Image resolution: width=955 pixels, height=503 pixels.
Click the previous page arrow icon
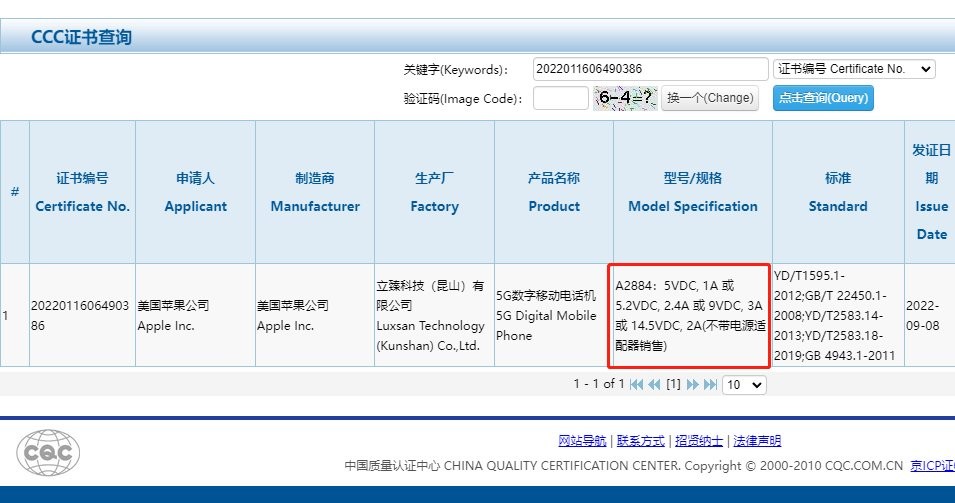(654, 384)
